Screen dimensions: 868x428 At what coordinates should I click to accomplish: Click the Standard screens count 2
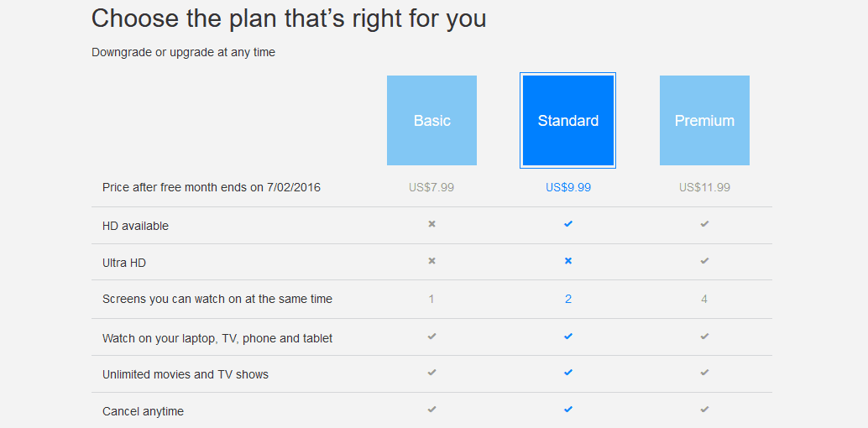(x=568, y=300)
